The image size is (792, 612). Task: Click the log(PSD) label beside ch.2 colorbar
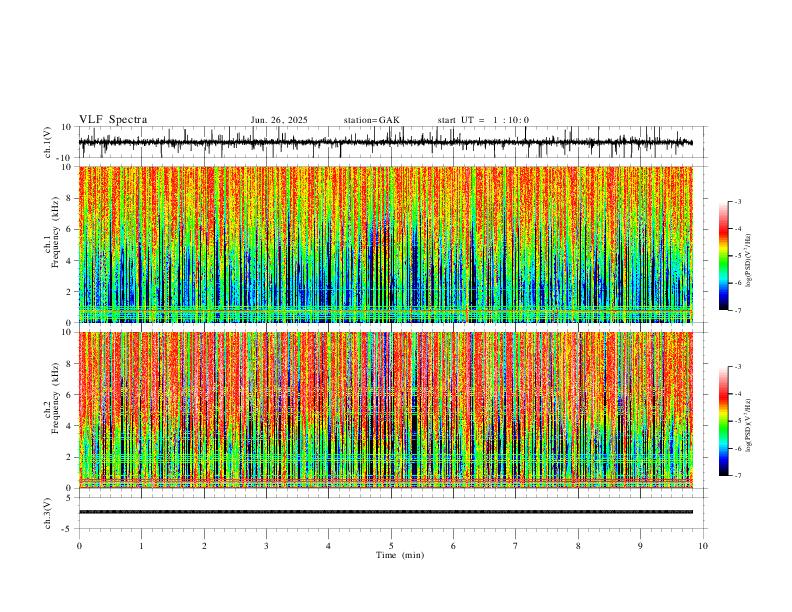(x=749, y=425)
